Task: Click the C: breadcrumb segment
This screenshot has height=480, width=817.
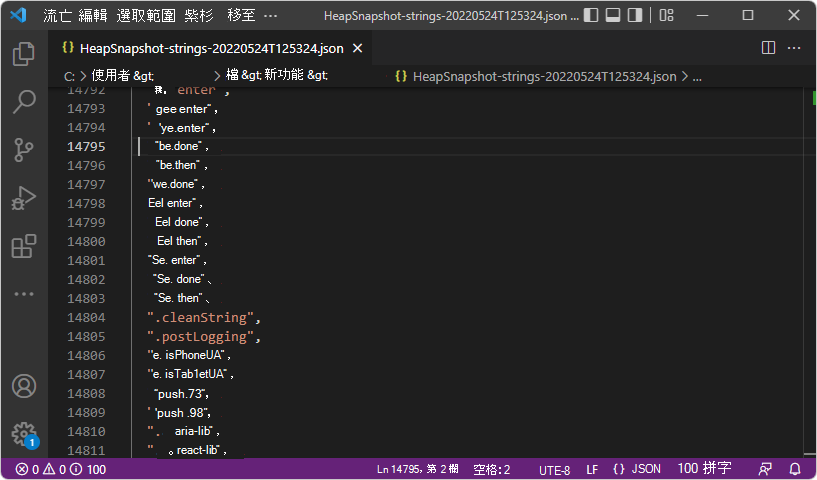Action: click(x=69, y=76)
